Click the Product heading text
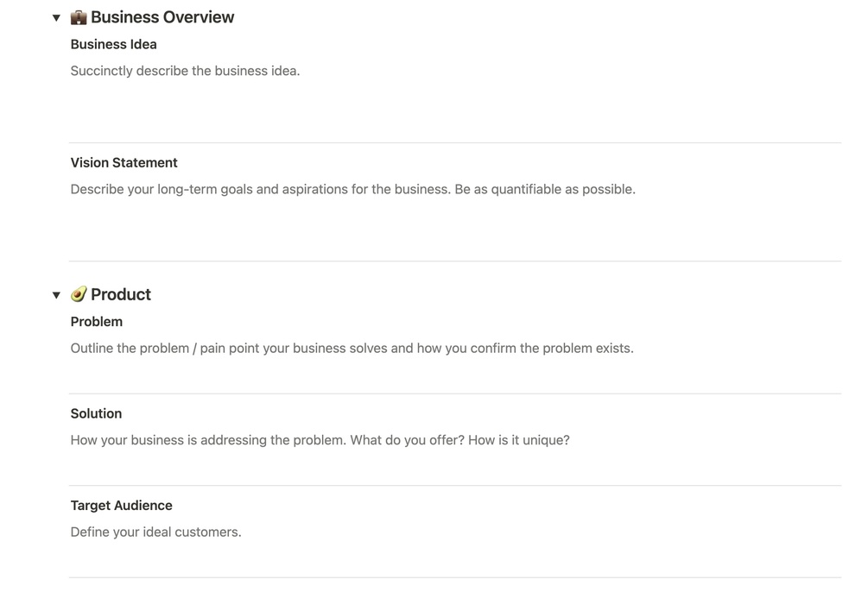Viewport: 868px width, 592px height. pyautogui.click(x=121, y=294)
